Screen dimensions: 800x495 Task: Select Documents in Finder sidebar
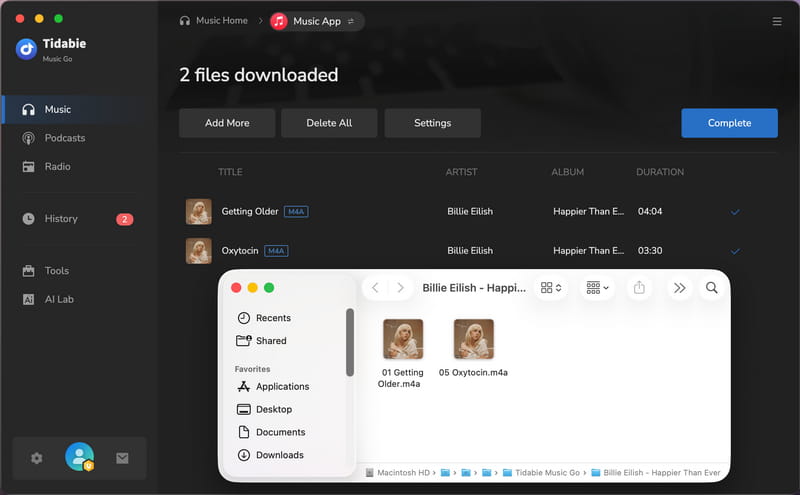[x=271, y=433]
